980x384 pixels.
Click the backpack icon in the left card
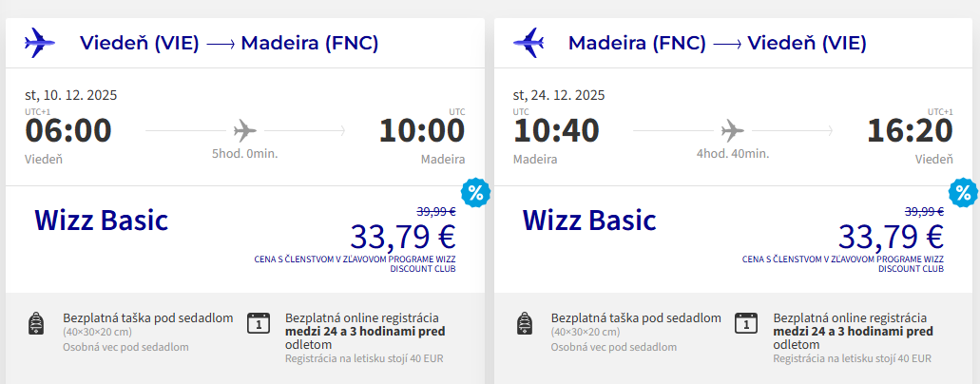pyautogui.click(x=38, y=324)
